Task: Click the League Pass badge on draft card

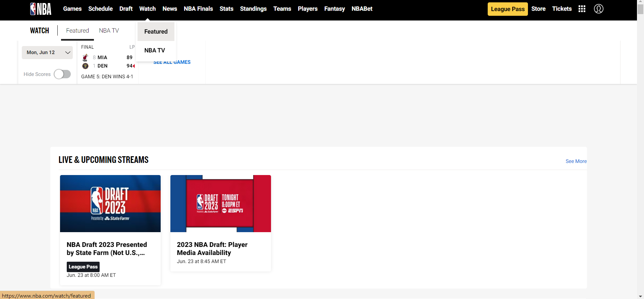Action: [x=83, y=267]
